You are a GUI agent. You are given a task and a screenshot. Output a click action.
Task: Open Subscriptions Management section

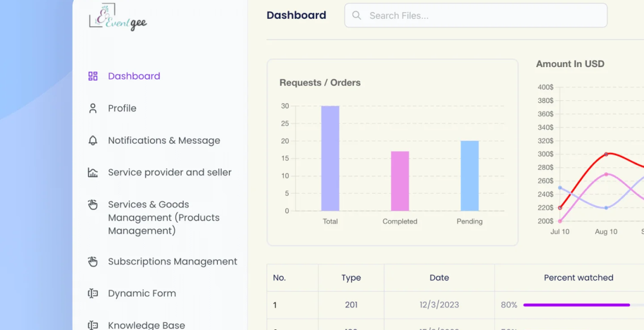click(172, 262)
